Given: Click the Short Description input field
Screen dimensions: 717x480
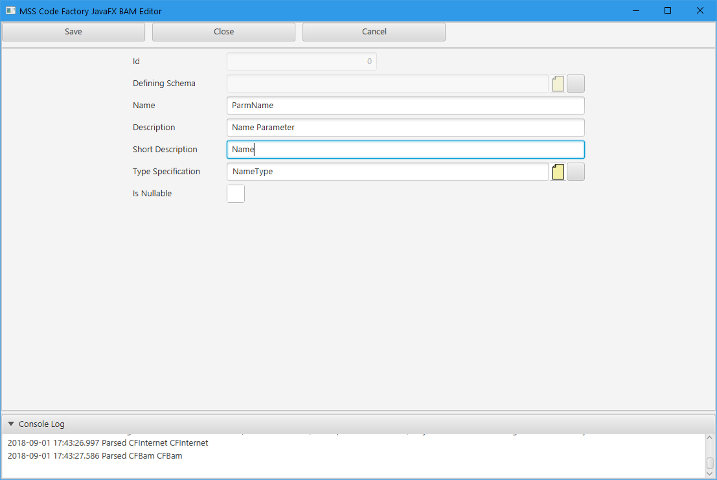Looking at the screenshot, I should 405,150.
